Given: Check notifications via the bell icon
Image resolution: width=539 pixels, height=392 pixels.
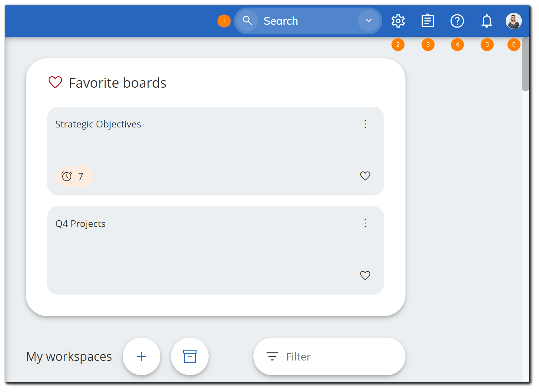Looking at the screenshot, I should [x=487, y=21].
